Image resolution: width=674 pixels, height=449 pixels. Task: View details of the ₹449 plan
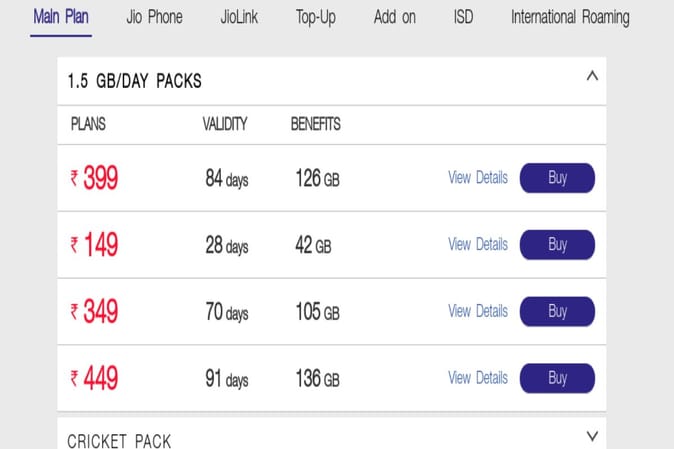pos(477,378)
